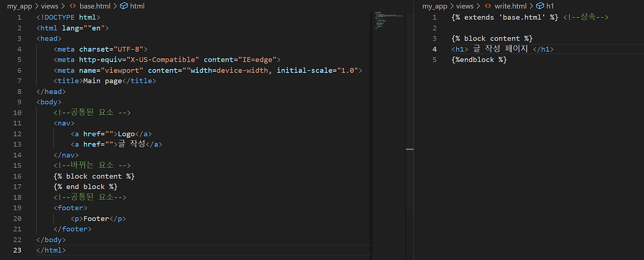Image resolution: width=644 pixels, height=260 pixels.
Task: Click the {%endblock %} line in write.html
Action: (x=479, y=59)
